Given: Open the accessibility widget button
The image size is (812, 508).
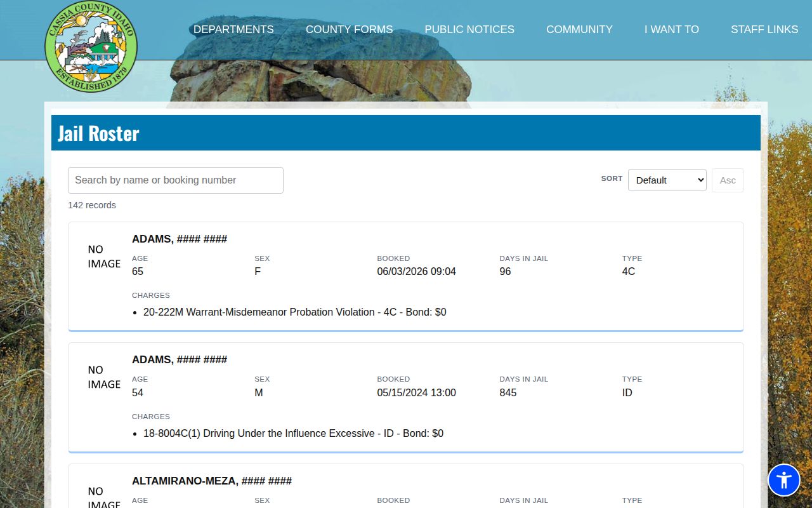Looking at the screenshot, I should point(784,480).
